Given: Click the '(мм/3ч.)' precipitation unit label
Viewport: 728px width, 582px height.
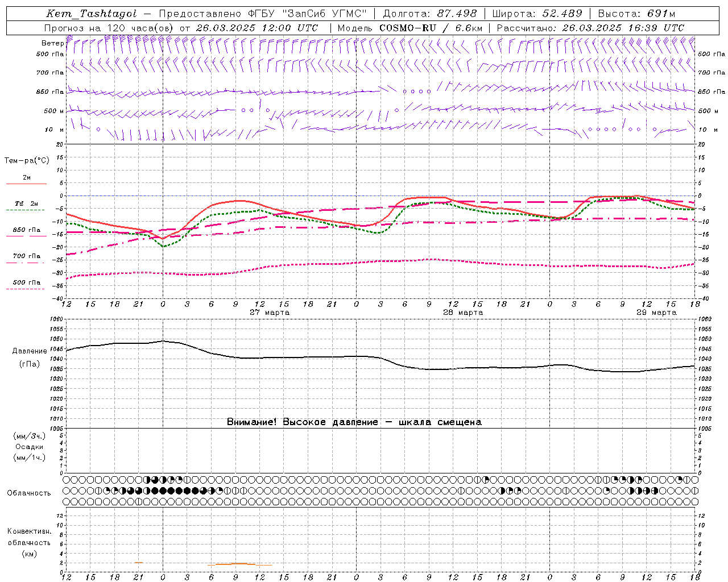Looking at the screenshot, I should (x=30, y=436).
